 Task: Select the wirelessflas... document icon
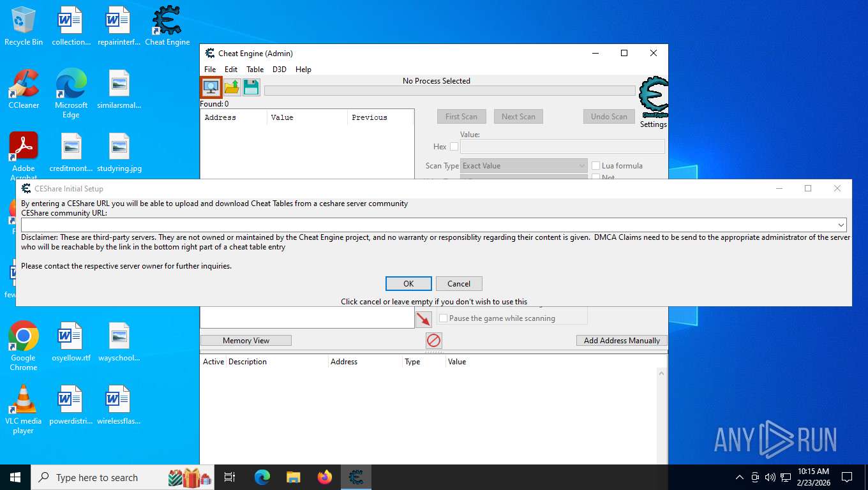pyautogui.click(x=119, y=405)
